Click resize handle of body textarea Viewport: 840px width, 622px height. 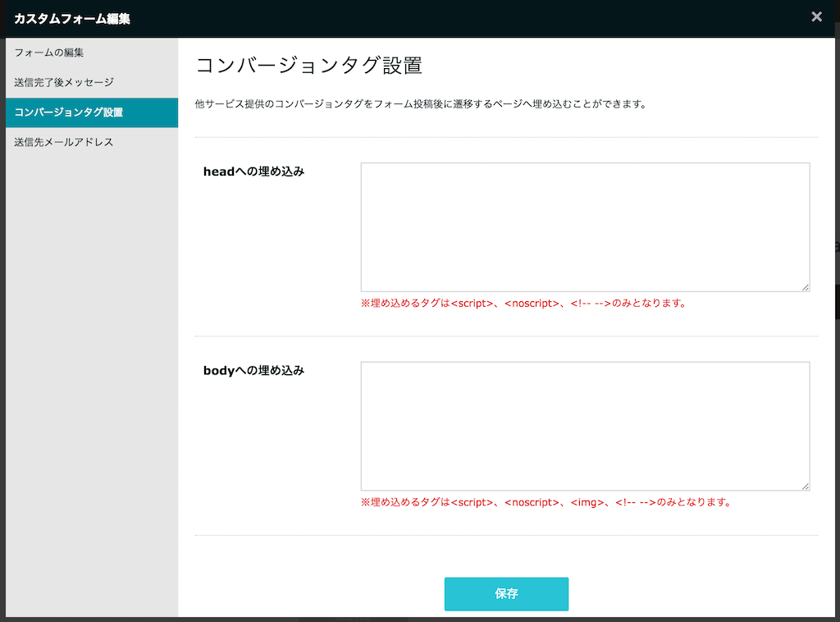click(x=806, y=487)
